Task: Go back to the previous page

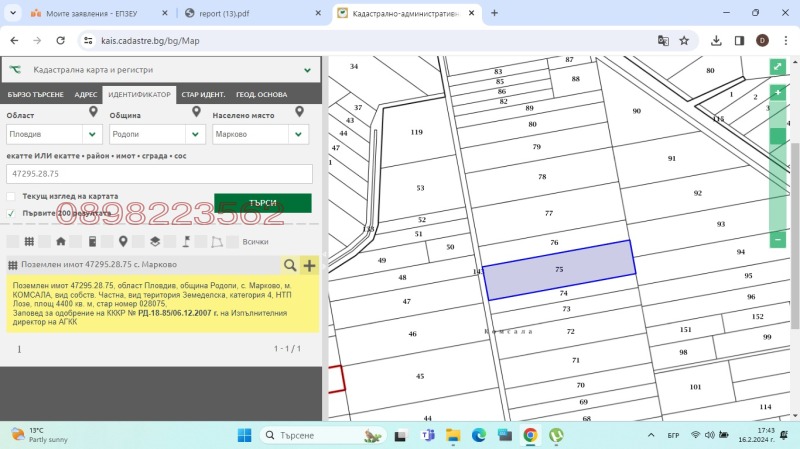Action: coord(14,41)
